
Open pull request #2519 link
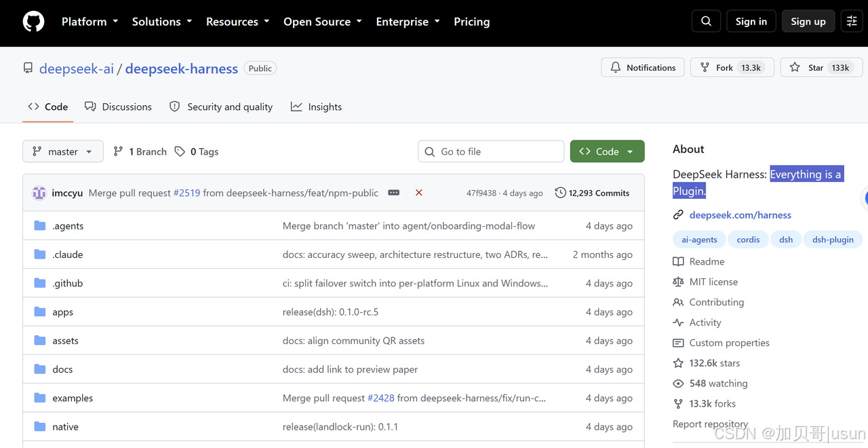[187, 193]
